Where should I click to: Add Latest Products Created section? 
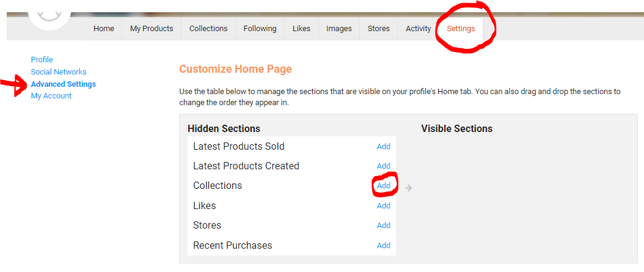pyautogui.click(x=384, y=166)
